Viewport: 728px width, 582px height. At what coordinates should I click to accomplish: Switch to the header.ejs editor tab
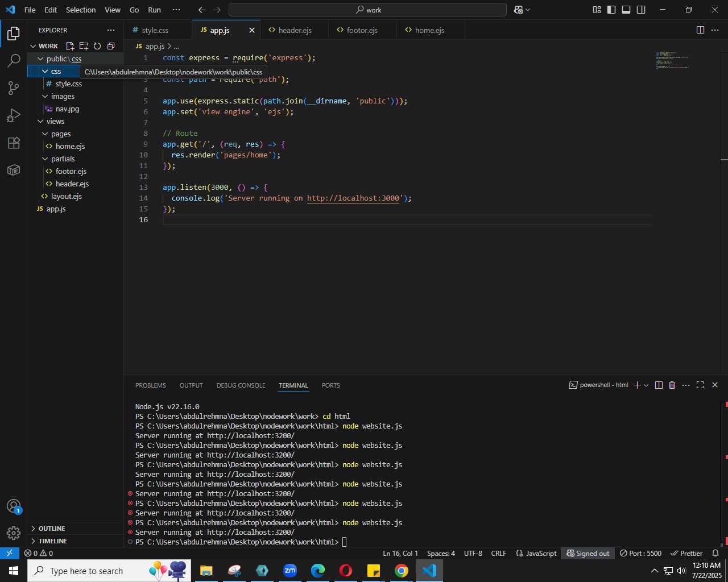tap(295, 30)
